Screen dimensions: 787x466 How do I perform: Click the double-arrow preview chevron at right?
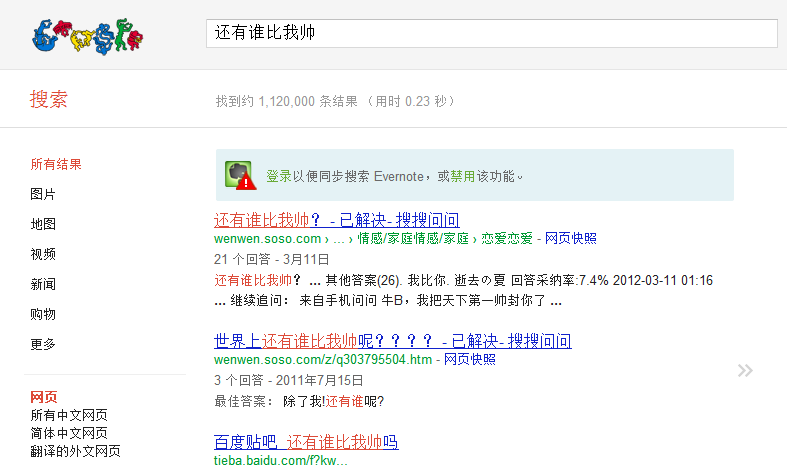pyautogui.click(x=745, y=371)
